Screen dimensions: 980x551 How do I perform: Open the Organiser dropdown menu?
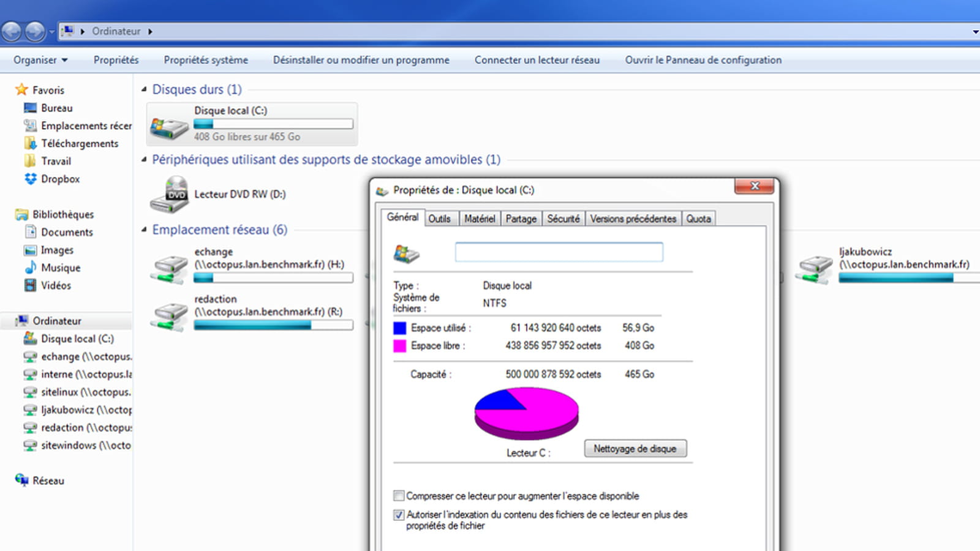pos(40,60)
